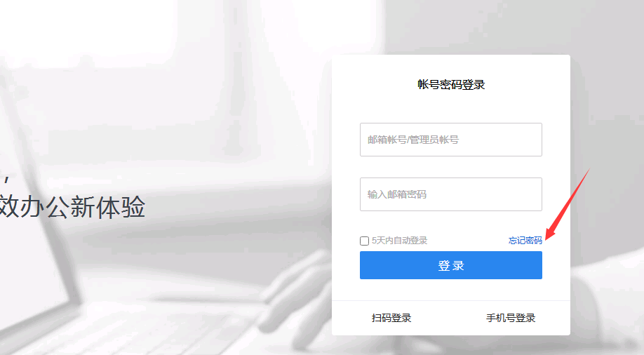
Task: Submit the form with 登录
Action: (451, 265)
